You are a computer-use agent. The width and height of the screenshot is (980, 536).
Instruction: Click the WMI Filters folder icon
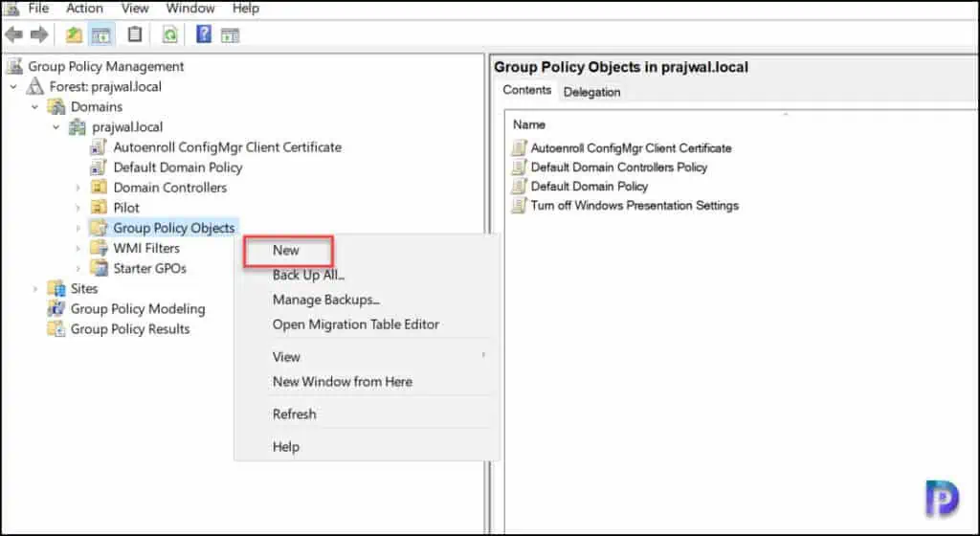(x=99, y=248)
